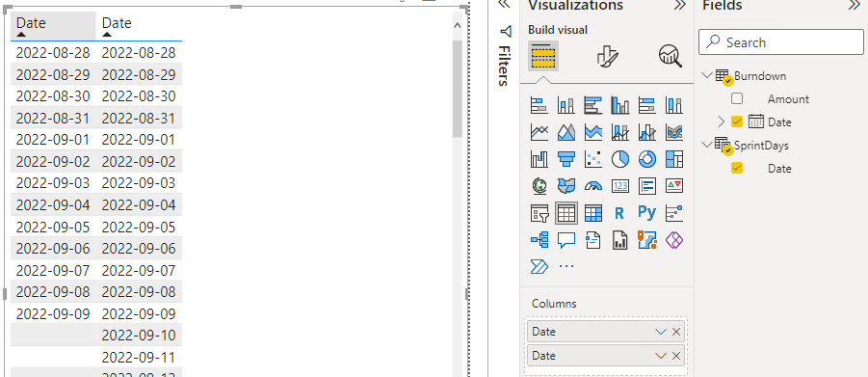Viewport: 868px width, 377px height.
Task: Select the 100% stacked bar chart visual
Action: coord(647,104)
